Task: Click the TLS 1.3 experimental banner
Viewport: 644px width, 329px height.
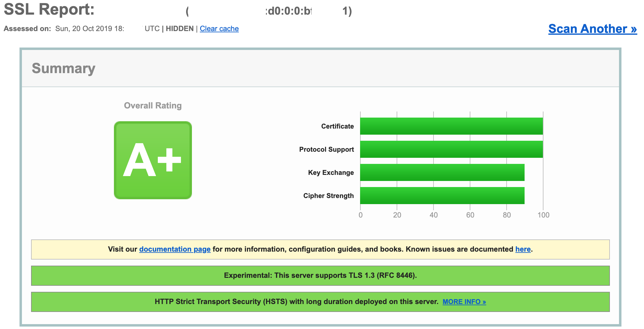Action: point(320,275)
